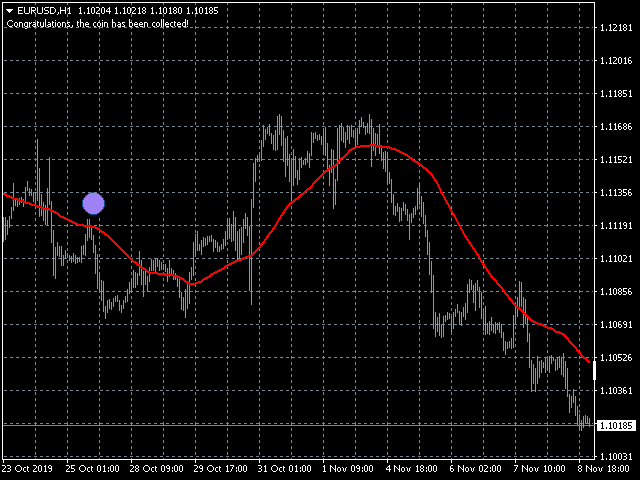This screenshot has height=480, width=640.
Task: Click the white triangle beside EURUSD,H1
Action: 9,10
